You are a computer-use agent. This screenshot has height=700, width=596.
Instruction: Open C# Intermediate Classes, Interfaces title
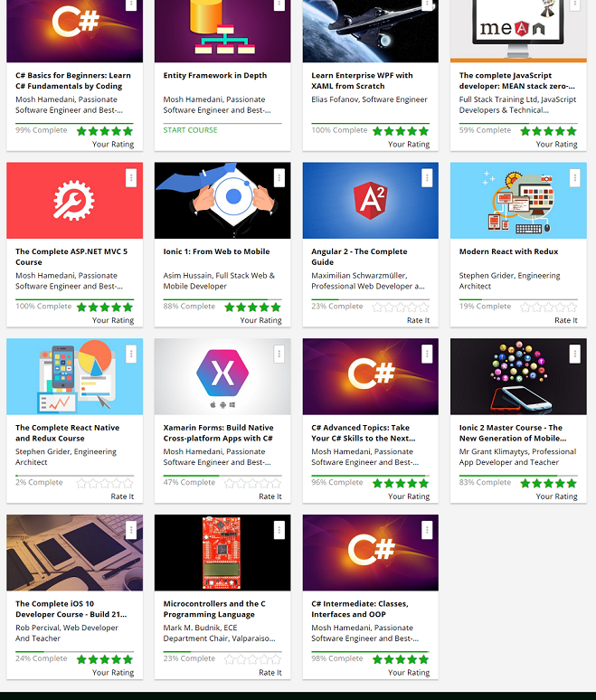click(x=360, y=609)
